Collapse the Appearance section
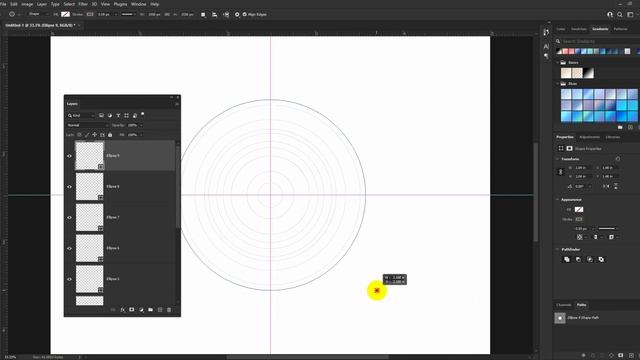The width and height of the screenshot is (640, 360). pyautogui.click(x=558, y=200)
